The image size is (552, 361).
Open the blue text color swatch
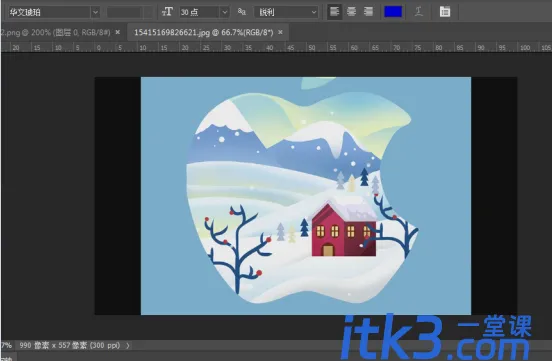[x=393, y=12]
